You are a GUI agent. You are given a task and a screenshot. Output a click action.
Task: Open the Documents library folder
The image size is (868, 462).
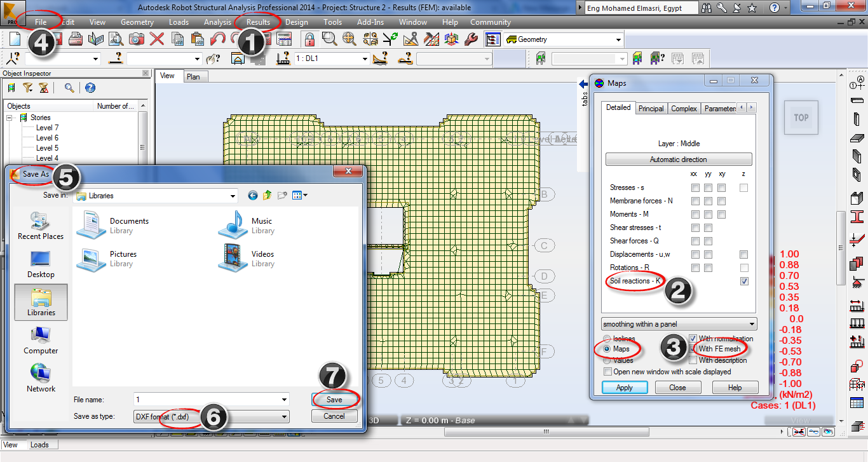coord(113,226)
